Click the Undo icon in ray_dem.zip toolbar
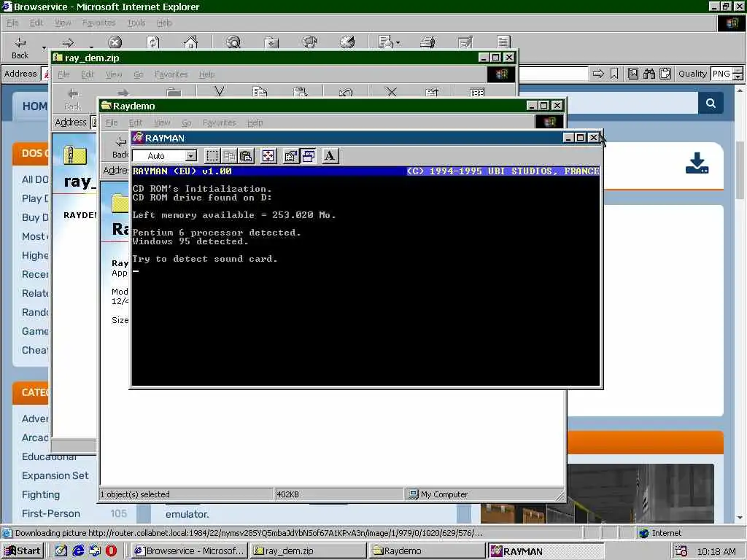Image resolution: width=747 pixels, height=560 pixels. point(347,91)
